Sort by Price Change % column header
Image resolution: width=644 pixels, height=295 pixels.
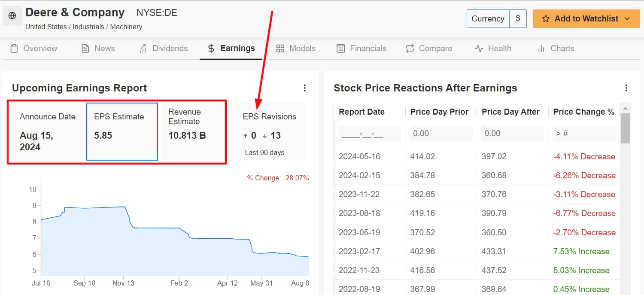coord(584,112)
